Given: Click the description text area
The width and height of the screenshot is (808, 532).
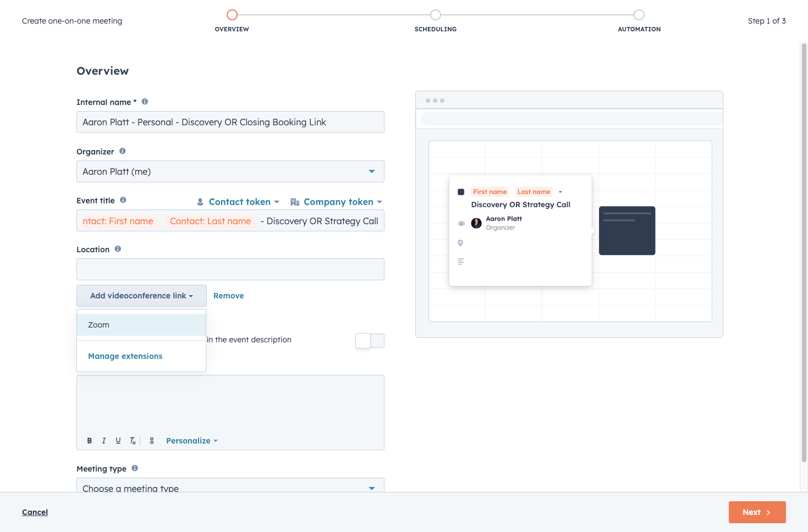Looking at the screenshot, I should pyautogui.click(x=230, y=404).
